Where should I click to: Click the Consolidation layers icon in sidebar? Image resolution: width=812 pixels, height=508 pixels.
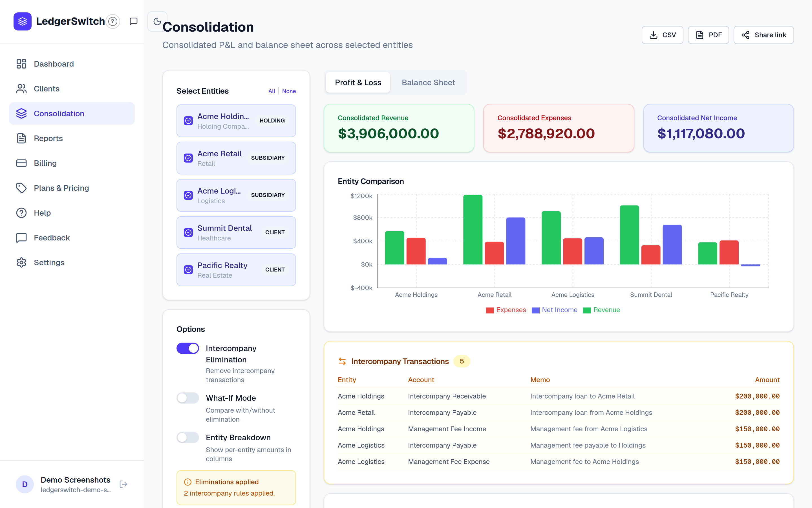21,113
